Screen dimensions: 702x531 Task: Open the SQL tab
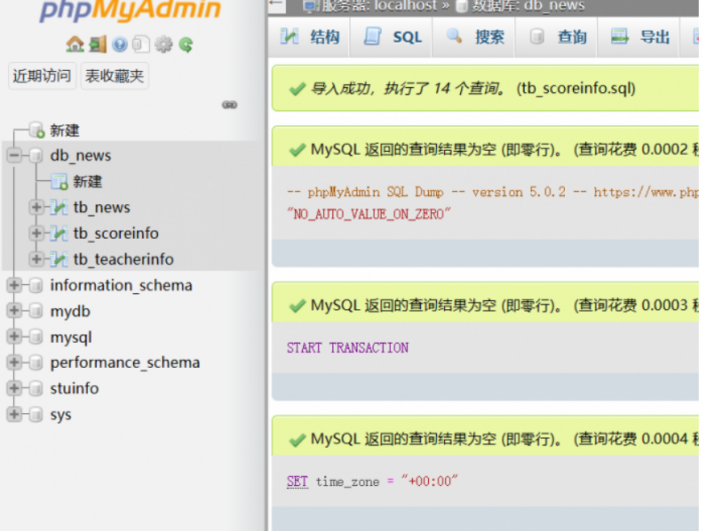click(392, 37)
